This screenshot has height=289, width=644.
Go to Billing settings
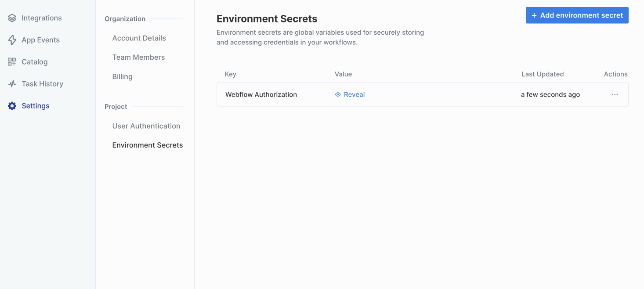pos(122,76)
